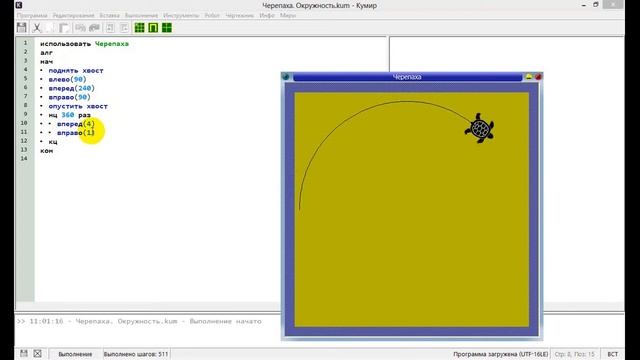Click the green four-square actor icon
The image size is (640, 360).
167,28
